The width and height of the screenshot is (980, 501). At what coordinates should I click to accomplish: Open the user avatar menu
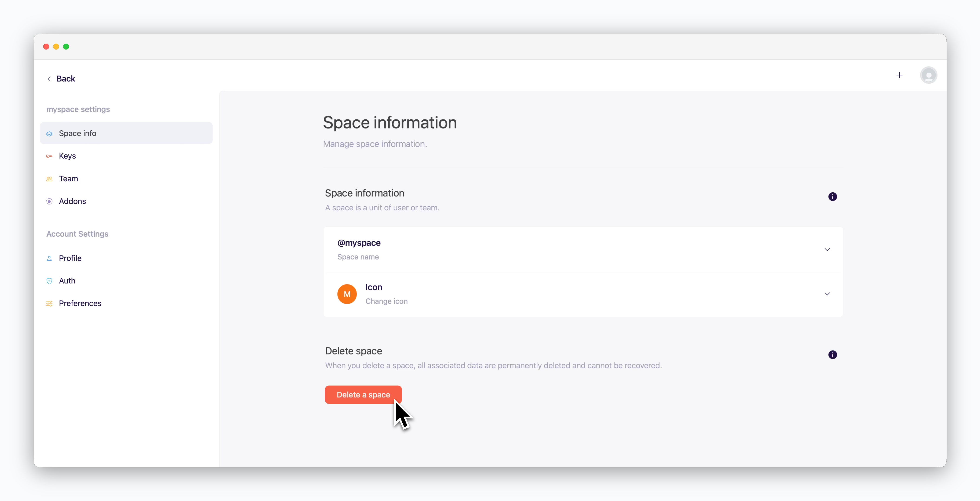[928, 75]
